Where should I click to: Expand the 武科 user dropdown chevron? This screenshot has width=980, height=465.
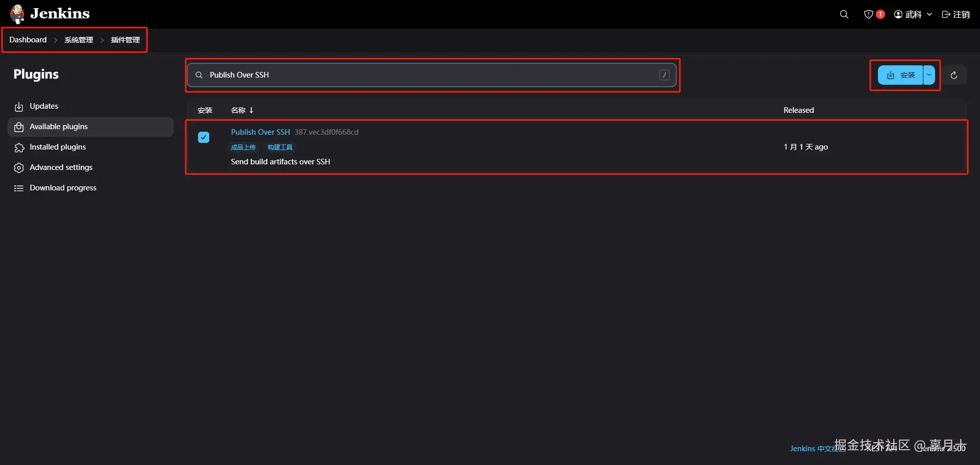click(929, 14)
